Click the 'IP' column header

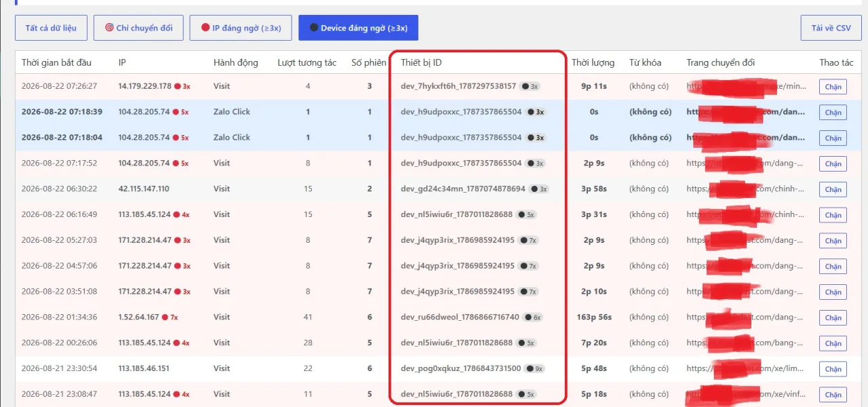tap(122, 62)
